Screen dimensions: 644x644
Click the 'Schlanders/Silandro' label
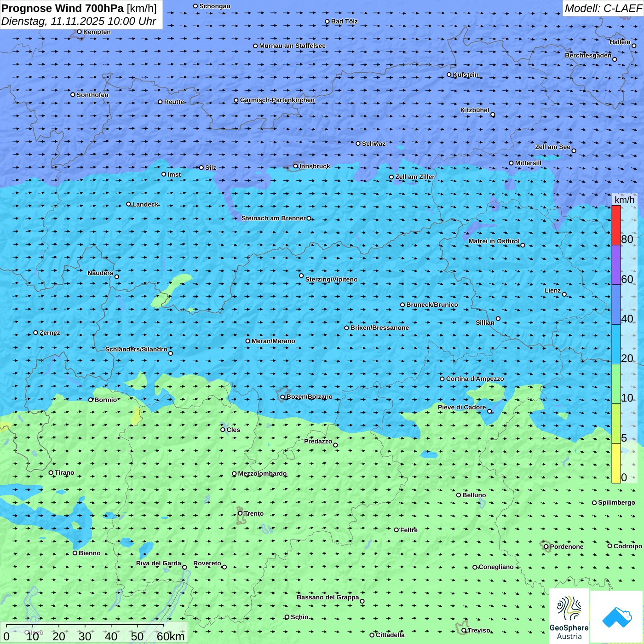tap(136, 349)
